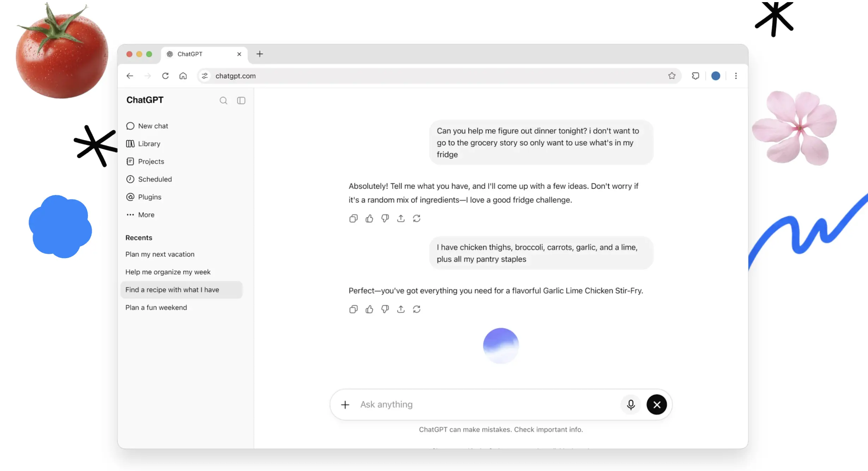Select 'Find a recipe with what I have'
Viewport: 868px width, 471px height.
click(181, 290)
